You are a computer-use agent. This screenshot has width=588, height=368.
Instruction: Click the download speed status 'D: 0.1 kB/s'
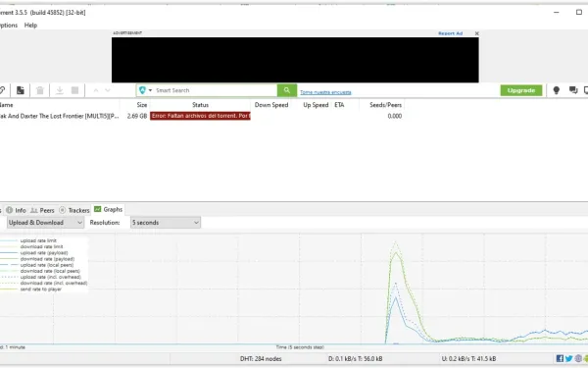click(355, 358)
